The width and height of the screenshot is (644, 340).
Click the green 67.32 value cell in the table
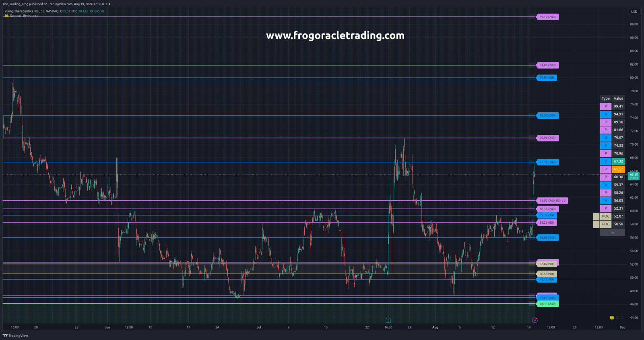[x=618, y=161]
